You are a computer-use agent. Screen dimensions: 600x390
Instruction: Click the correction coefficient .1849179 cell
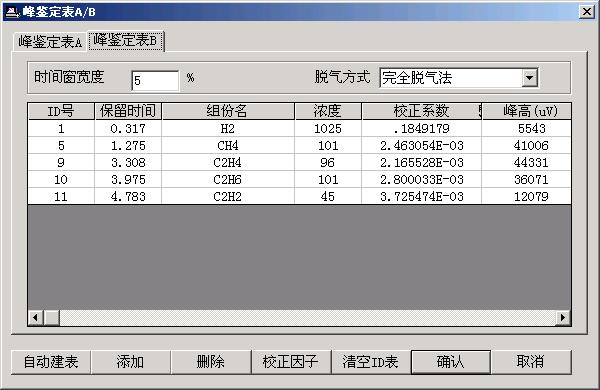[422, 129]
